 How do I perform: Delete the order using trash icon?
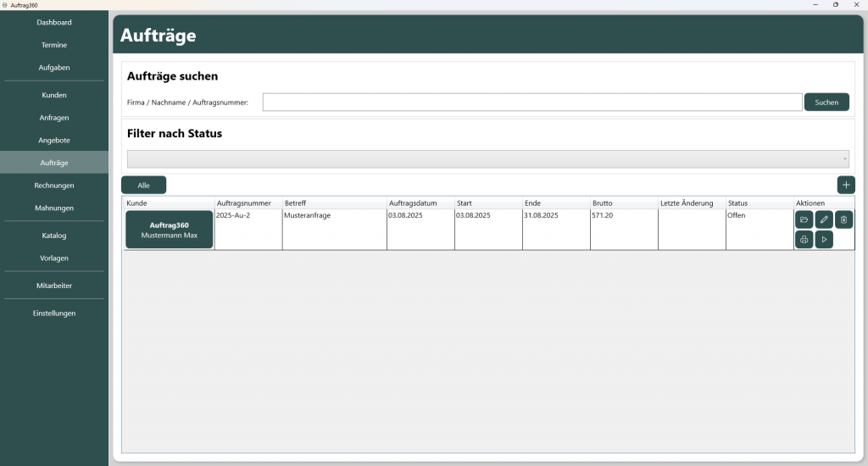coord(843,220)
